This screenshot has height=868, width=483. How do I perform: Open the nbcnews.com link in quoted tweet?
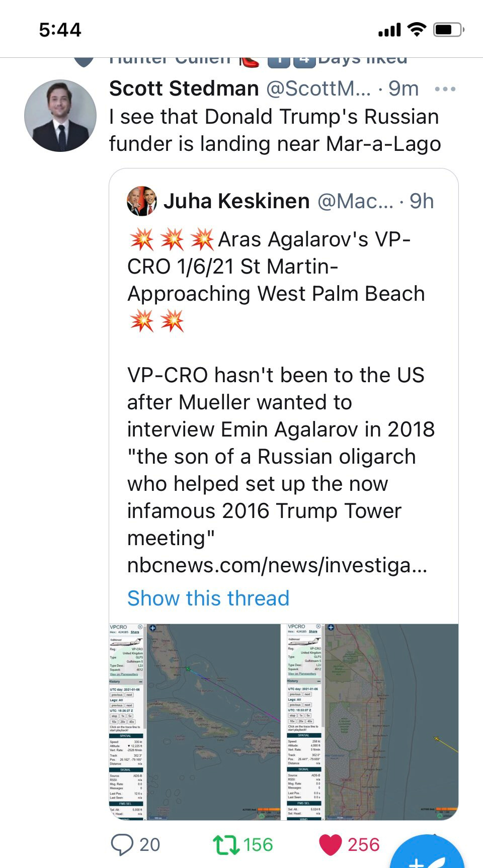277,565
